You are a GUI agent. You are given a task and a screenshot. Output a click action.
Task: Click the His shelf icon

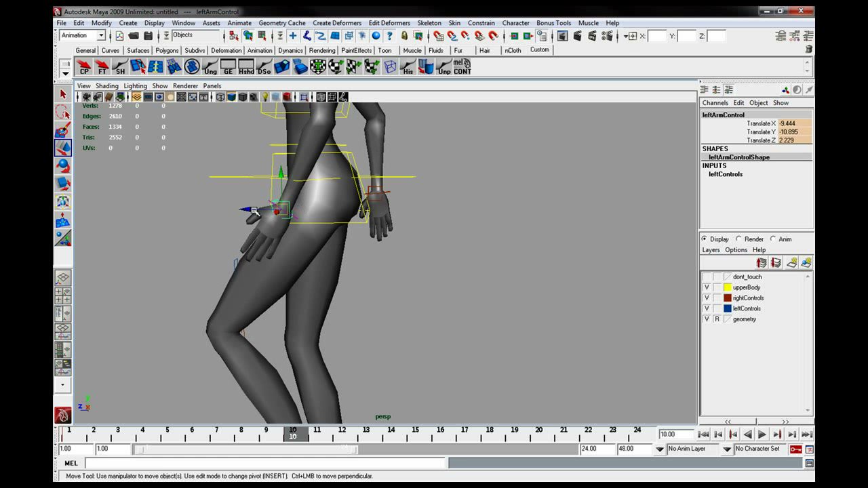click(x=408, y=66)
